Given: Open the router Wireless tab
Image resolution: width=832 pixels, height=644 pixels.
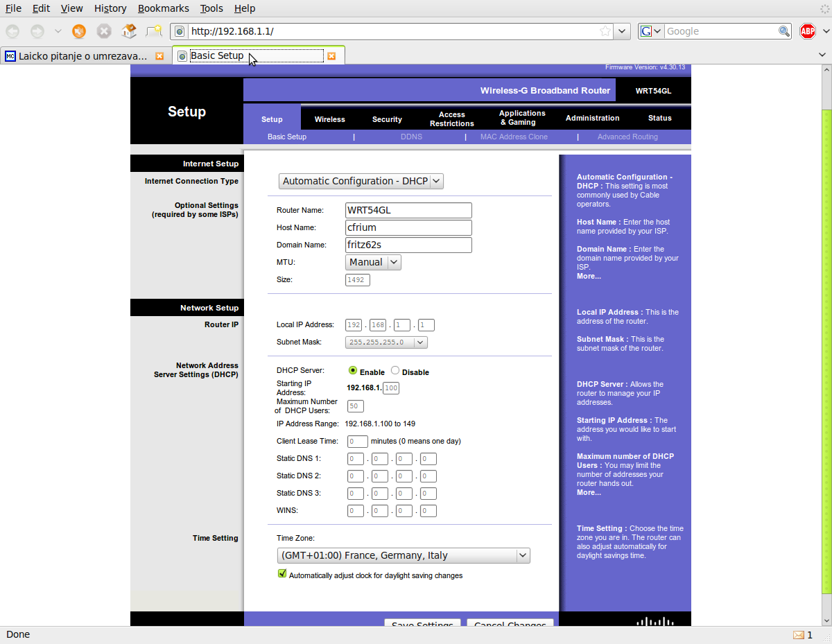Looking at the screenshot, I should pos(329,119).
